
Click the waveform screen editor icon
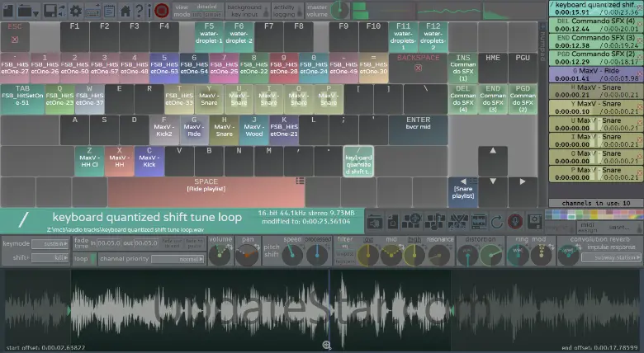pos(479,222)
